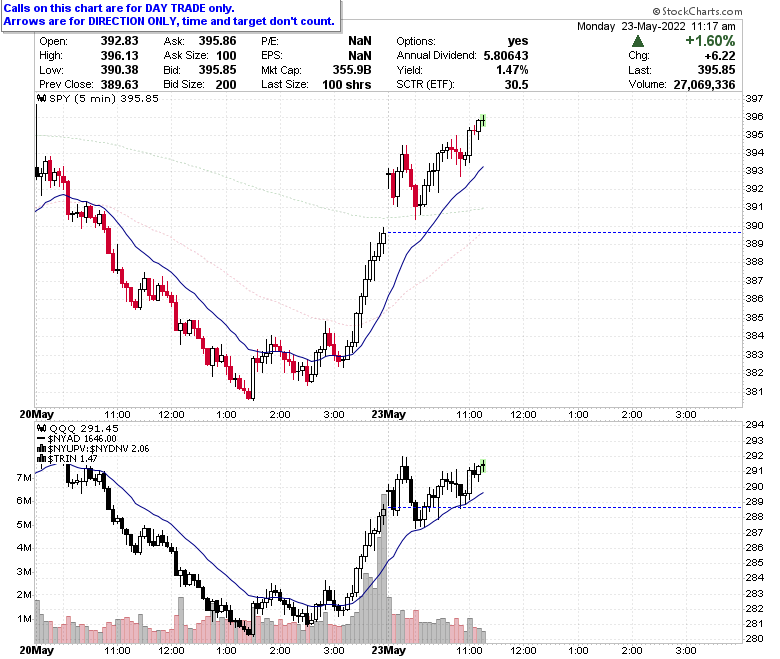
Task: Click the Last price value 395.85
Action: pos(716,70)
